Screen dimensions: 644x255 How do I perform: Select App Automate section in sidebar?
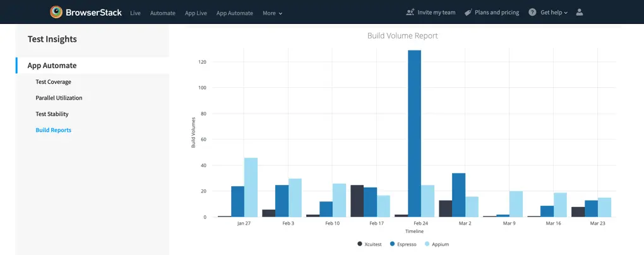point(52,66)
